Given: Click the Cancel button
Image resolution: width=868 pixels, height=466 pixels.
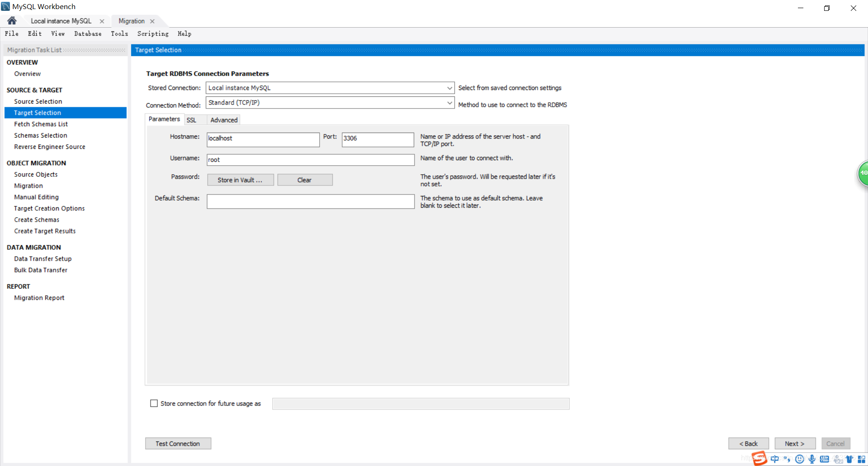Looking at the screenshot, I should click(835, 444).
